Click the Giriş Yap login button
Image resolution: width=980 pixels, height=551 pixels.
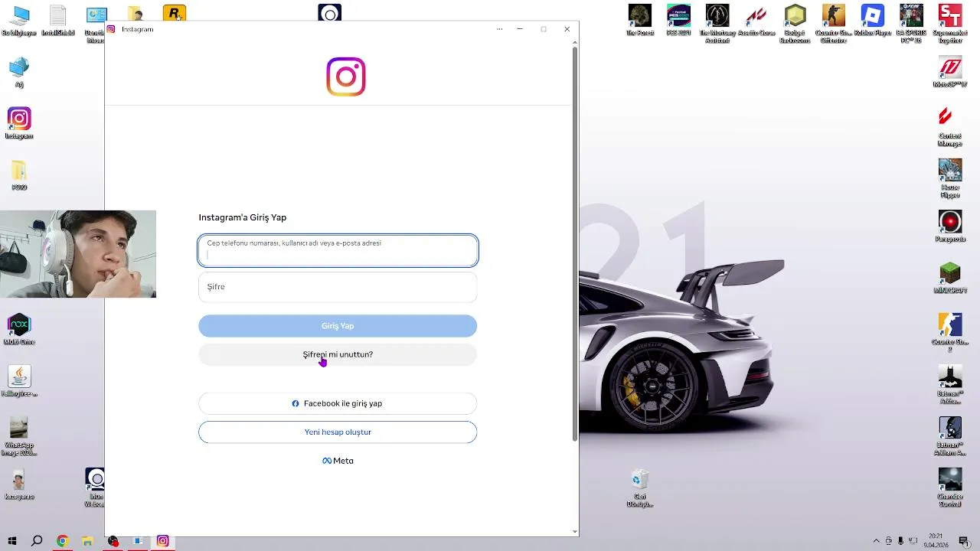coord(338,326)
